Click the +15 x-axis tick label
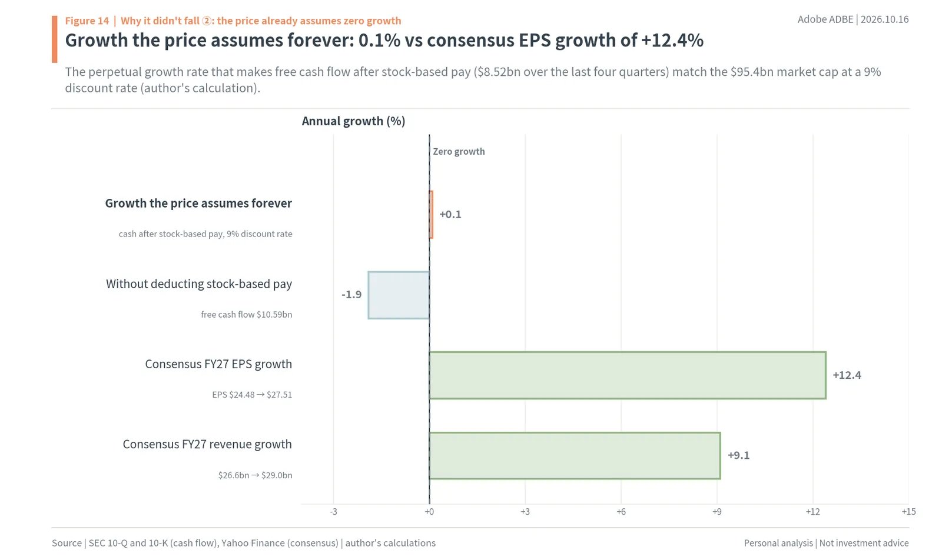Image resolution: width=942 pixels, height=560 pixels. point(908,512)
